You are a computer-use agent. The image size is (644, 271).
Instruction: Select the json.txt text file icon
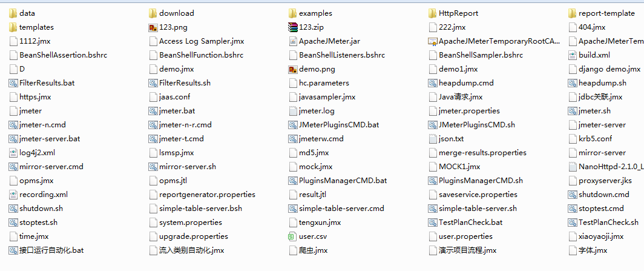coord(432,139)
